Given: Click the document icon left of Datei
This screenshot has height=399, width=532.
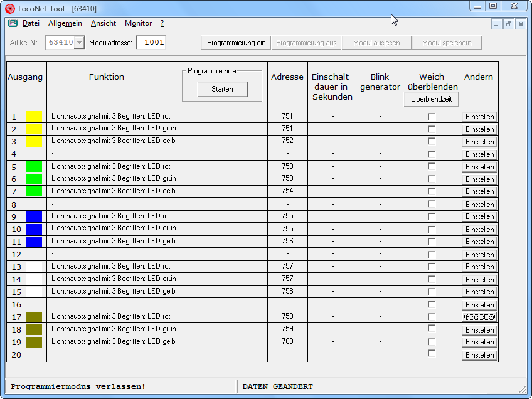Looking at the screenshot, I should tap(13, 23).
